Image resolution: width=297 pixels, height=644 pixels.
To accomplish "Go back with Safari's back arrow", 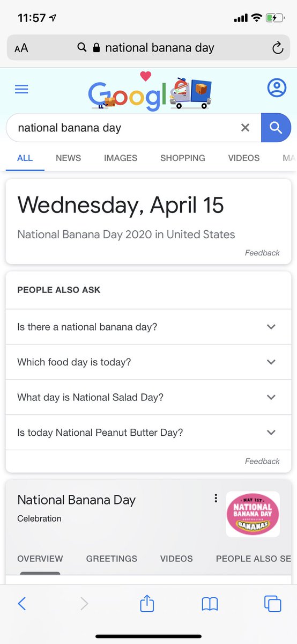I will tap(22, 604).
